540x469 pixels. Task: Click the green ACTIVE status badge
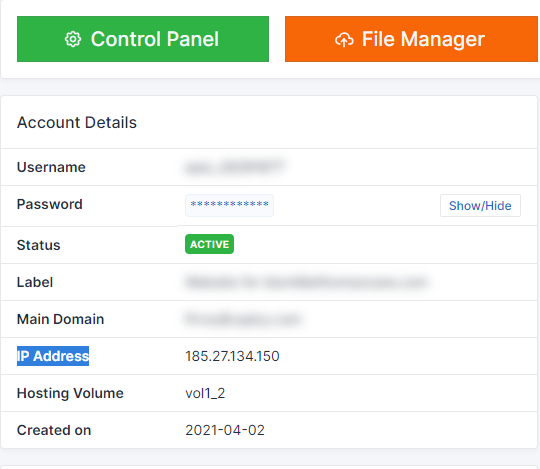coord(209,244)
